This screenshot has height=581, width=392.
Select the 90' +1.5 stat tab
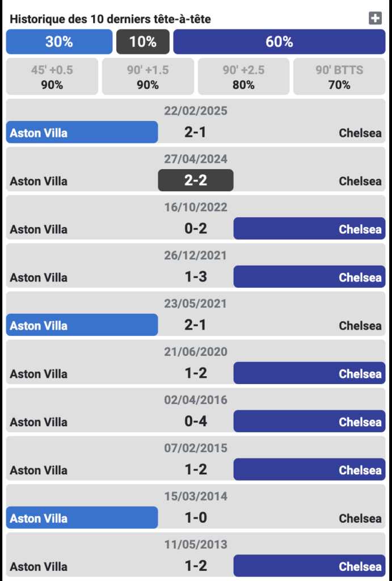click(x=147, y=78)
